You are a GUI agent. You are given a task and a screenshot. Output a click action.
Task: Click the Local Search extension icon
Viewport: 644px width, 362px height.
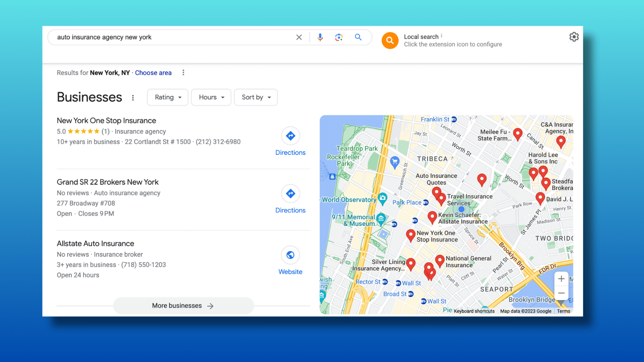click(x=389, y=40)
